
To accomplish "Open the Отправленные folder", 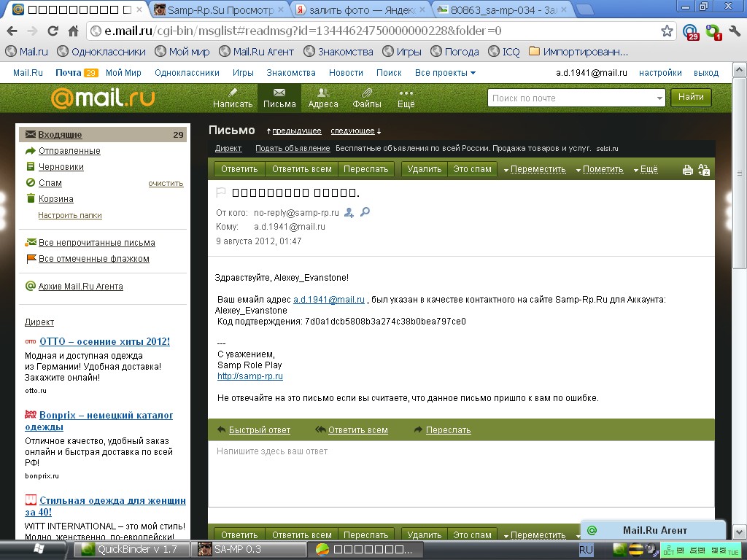I will pos(69,151).
